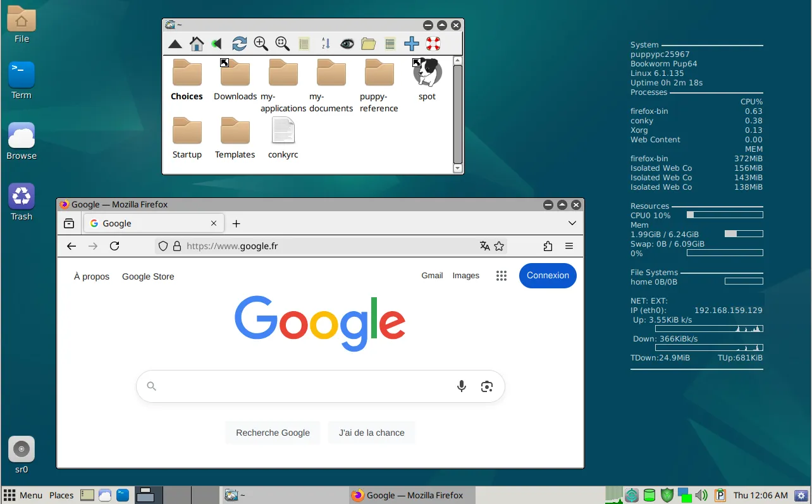This screenshot has width=812, height=504.
Task: Click the green list icon beside the plus
Action: coord(390,44)
